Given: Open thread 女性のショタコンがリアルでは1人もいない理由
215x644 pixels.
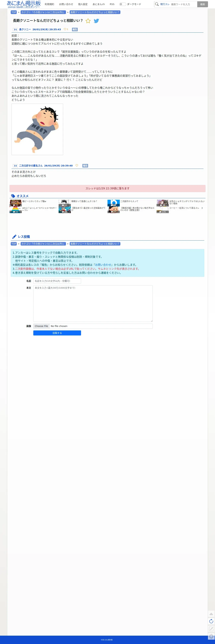Looking at the screenshot, I should 187,202.
